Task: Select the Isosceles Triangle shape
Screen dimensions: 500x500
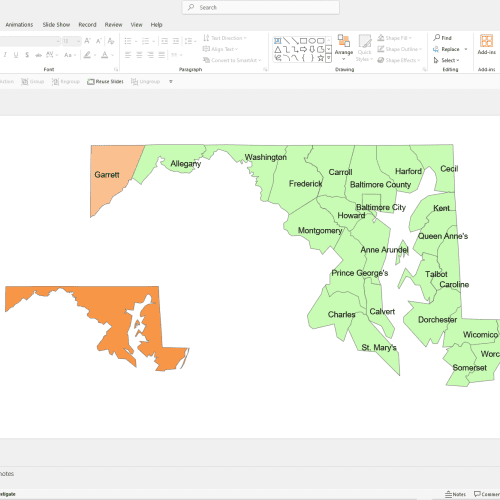Action: 277,50
